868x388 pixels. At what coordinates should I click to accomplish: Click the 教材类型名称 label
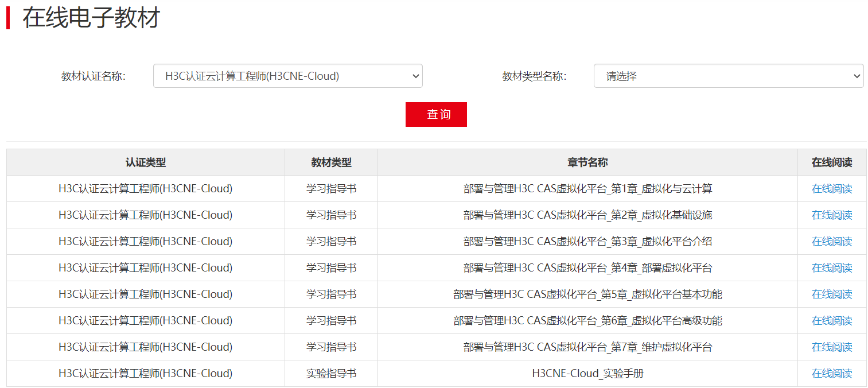534,76
